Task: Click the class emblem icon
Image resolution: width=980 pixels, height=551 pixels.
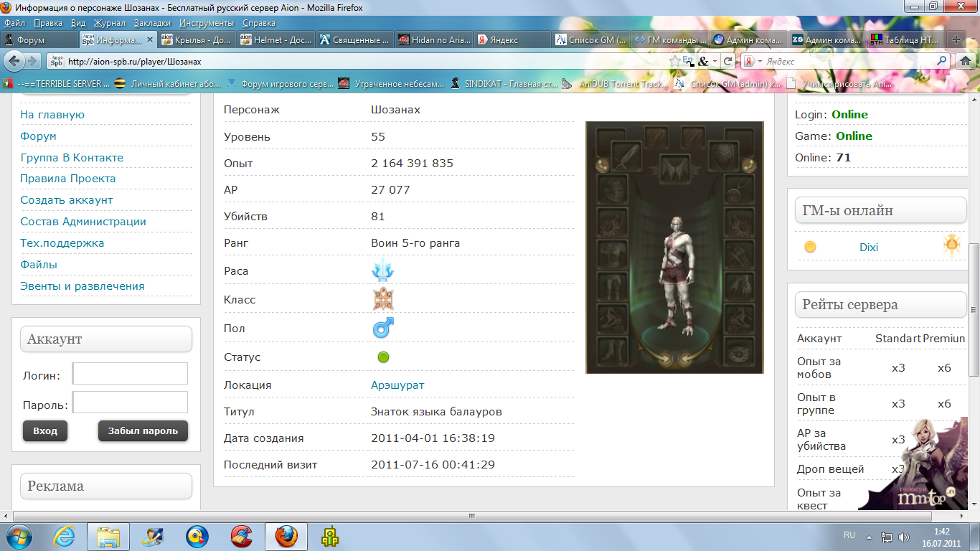Action: 383,299
